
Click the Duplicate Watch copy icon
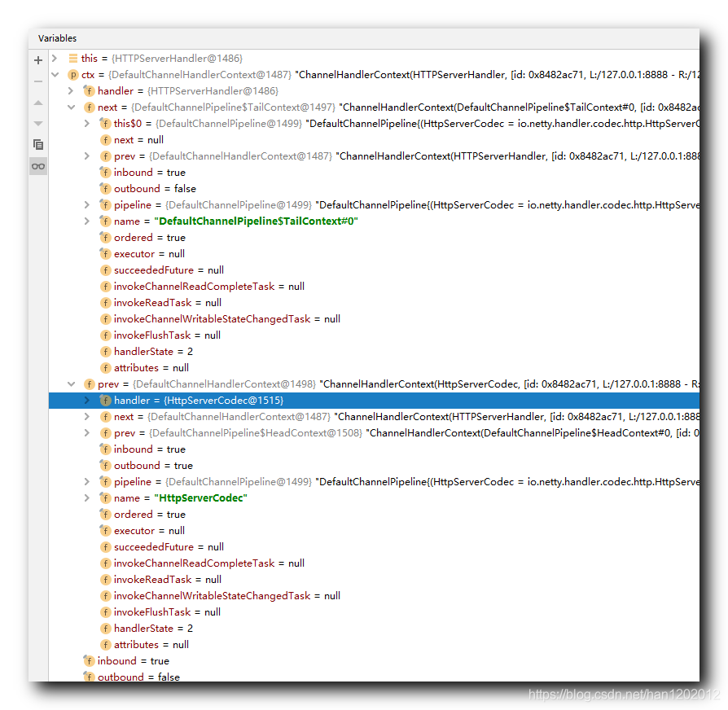(38, 144)
